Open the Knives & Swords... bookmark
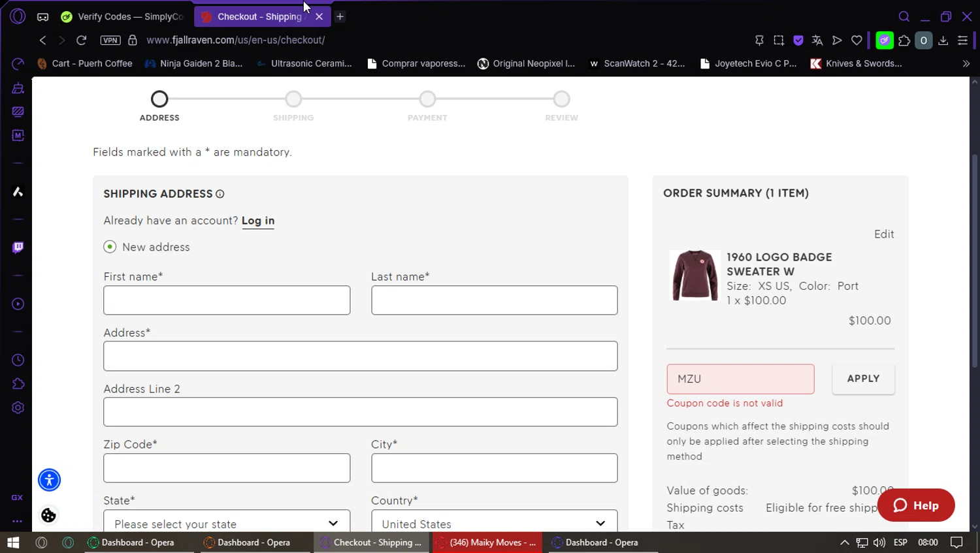Screen dimensions: 980x553 coord(856,63)
